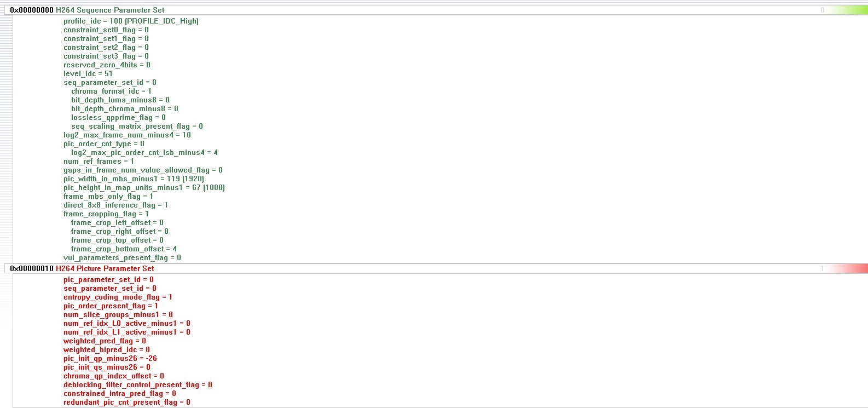The image size is (868, 408).
Task: Click the pic_init_qp_minus26 = -26 entry
Action: pos(110,358)
